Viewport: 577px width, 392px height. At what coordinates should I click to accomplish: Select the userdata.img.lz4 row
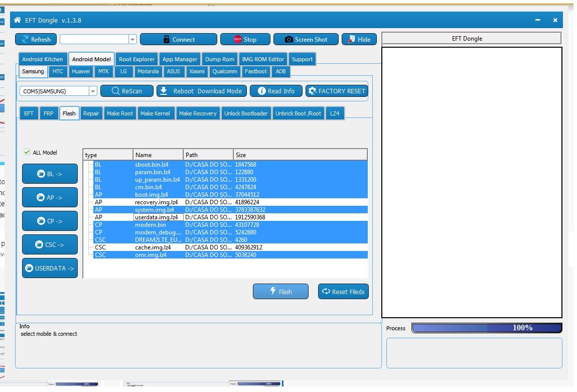click(230, 217)
